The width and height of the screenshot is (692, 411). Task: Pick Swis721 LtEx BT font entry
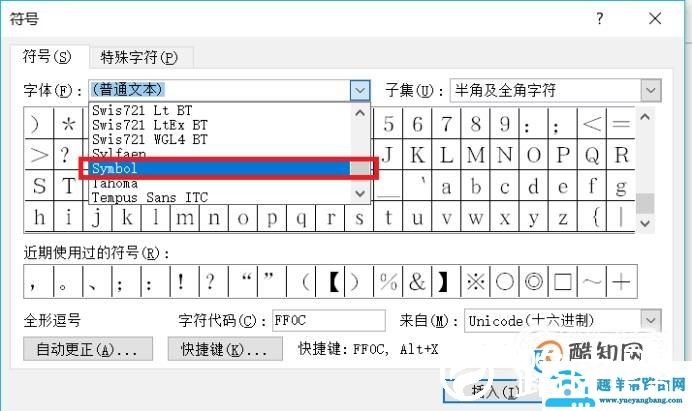(x=221, y=125)
